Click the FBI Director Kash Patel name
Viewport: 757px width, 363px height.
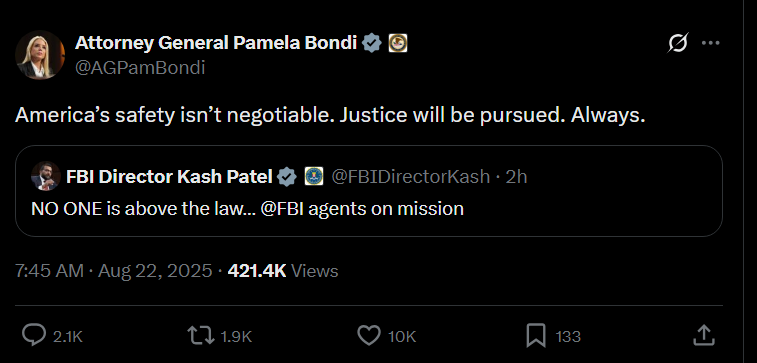169,177
